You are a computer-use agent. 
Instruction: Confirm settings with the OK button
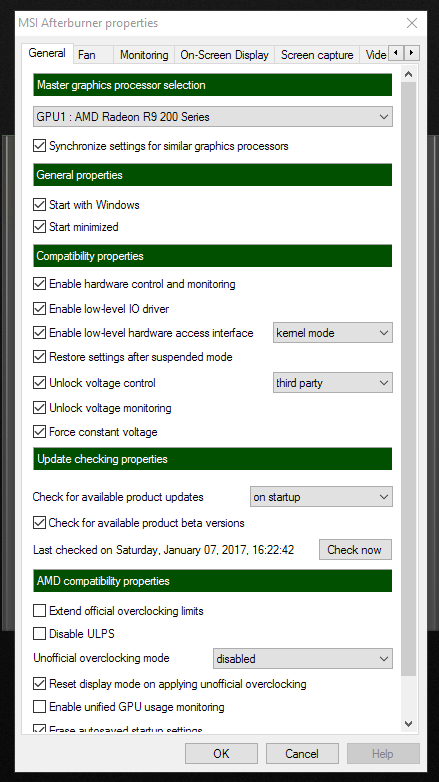click(221, 754)
